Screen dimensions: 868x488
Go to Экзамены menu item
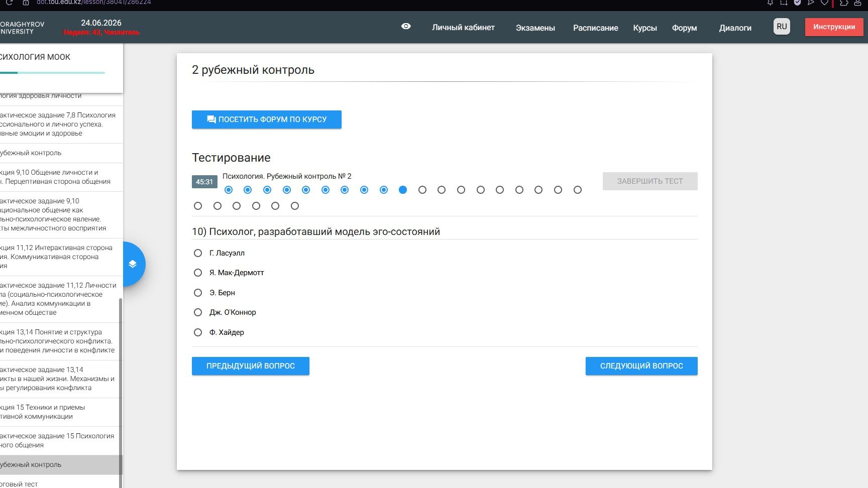[x=535, y=28]
